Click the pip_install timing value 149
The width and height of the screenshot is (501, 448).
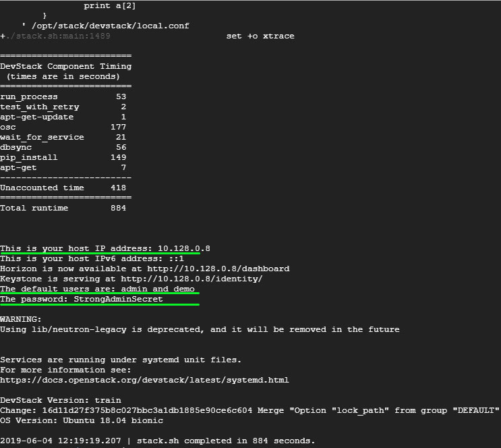coord(118,157)
